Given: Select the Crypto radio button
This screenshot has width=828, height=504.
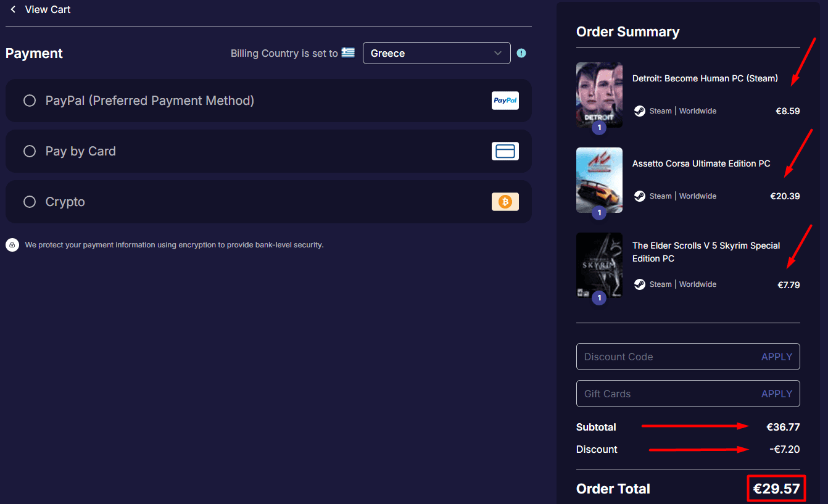Looking at the screenshot, I should pyautogui.click(x=30, y=202).
